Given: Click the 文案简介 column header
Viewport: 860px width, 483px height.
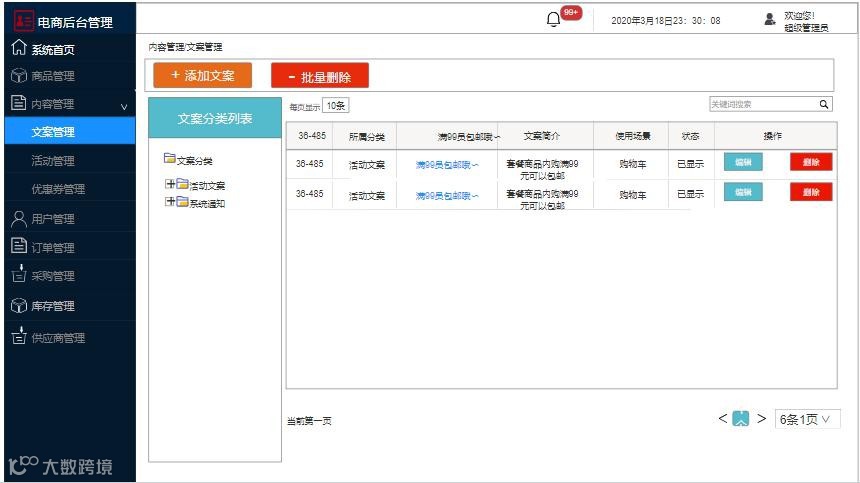Looking at the screenshot, I should pos(541,135).
